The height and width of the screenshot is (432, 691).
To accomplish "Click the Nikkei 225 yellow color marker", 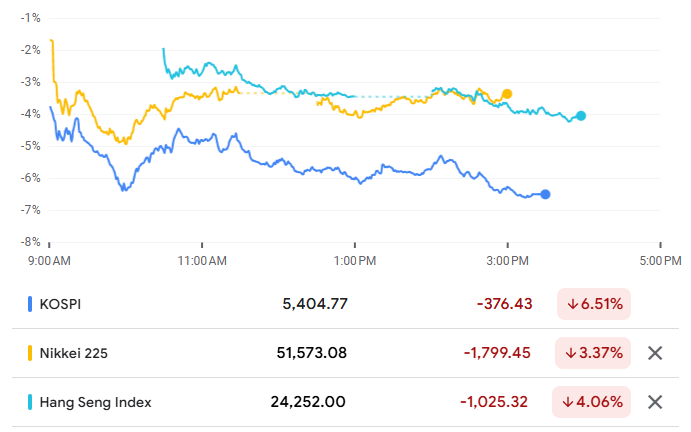I will (x=29, y=352).
